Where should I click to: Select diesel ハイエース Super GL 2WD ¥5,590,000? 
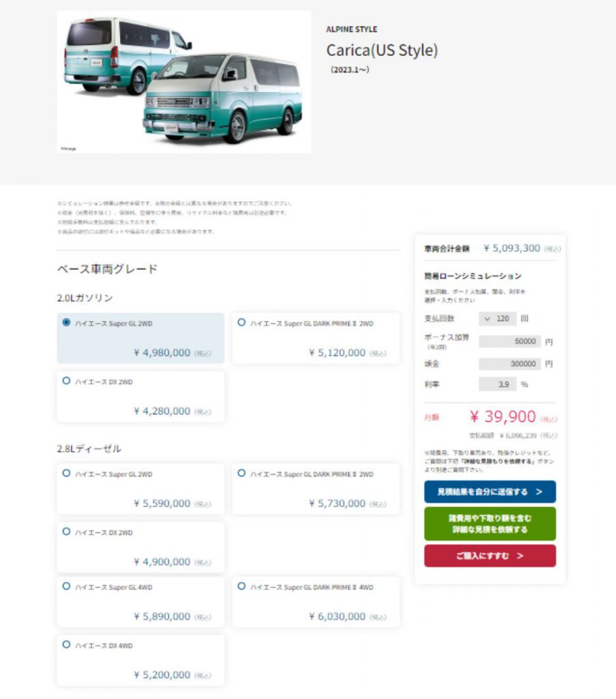(141, 489)
